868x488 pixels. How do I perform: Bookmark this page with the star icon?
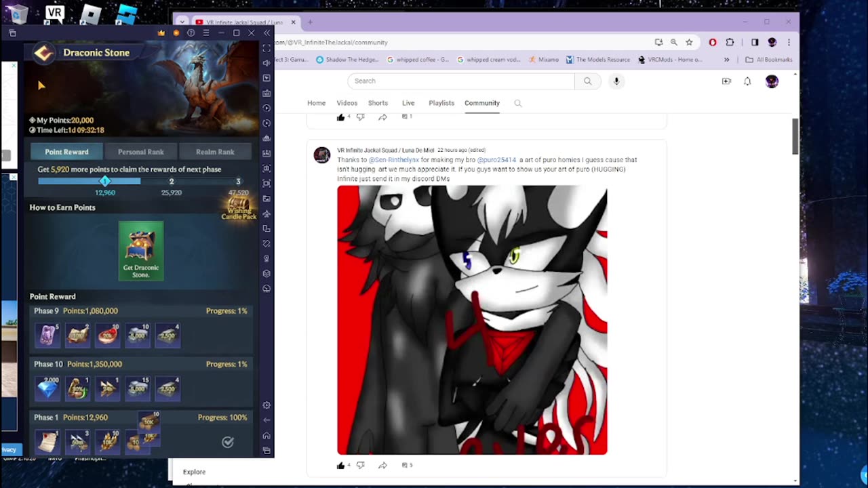coord(689,42)
